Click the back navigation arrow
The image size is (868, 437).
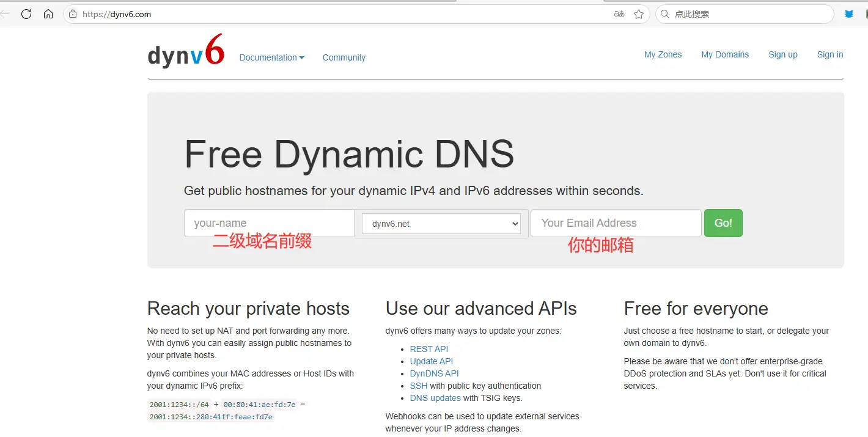click(x=6, y=13)
